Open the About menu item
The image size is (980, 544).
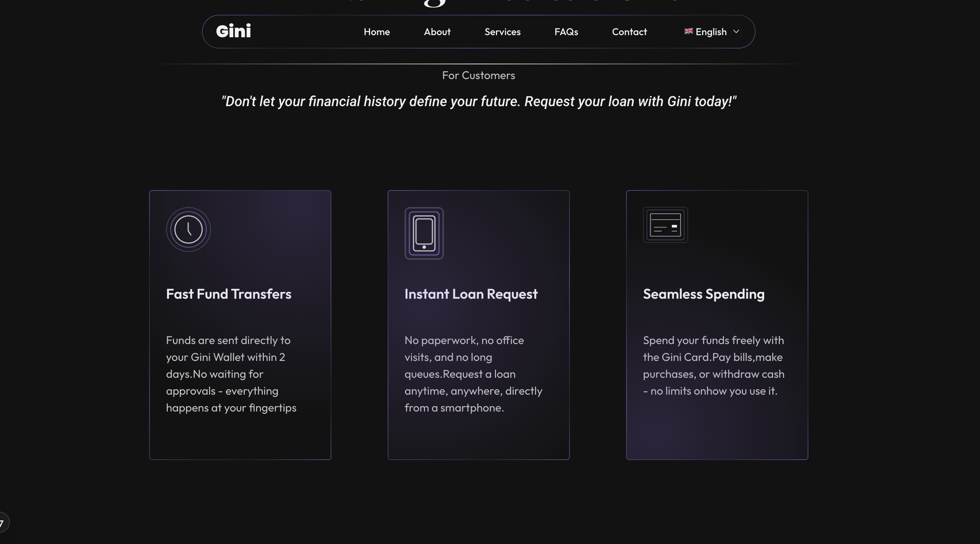437,32
